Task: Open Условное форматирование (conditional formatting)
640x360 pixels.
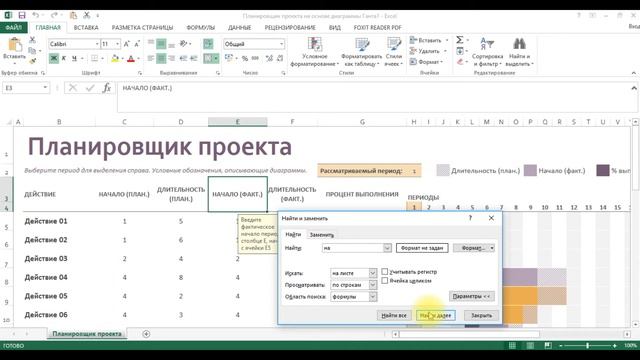Action: coord(314,52)
